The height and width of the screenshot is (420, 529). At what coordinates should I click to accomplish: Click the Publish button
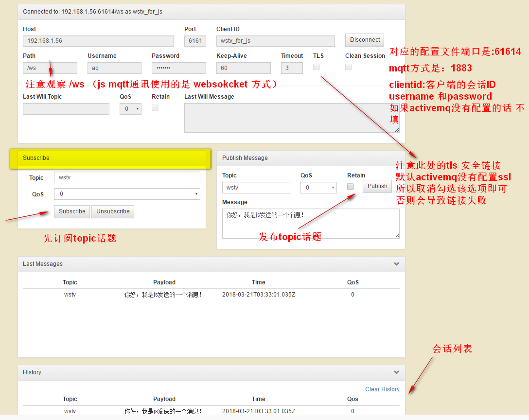point(377,186)
